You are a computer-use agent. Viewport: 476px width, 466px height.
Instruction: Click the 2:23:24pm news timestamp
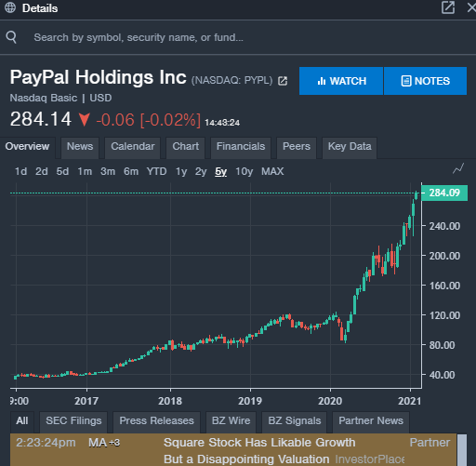point(46,443)
